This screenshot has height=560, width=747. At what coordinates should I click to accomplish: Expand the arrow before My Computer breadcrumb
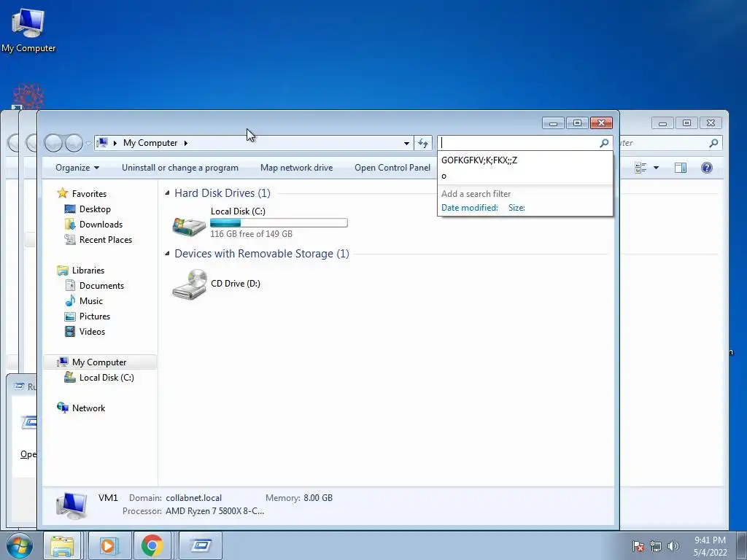115,143
